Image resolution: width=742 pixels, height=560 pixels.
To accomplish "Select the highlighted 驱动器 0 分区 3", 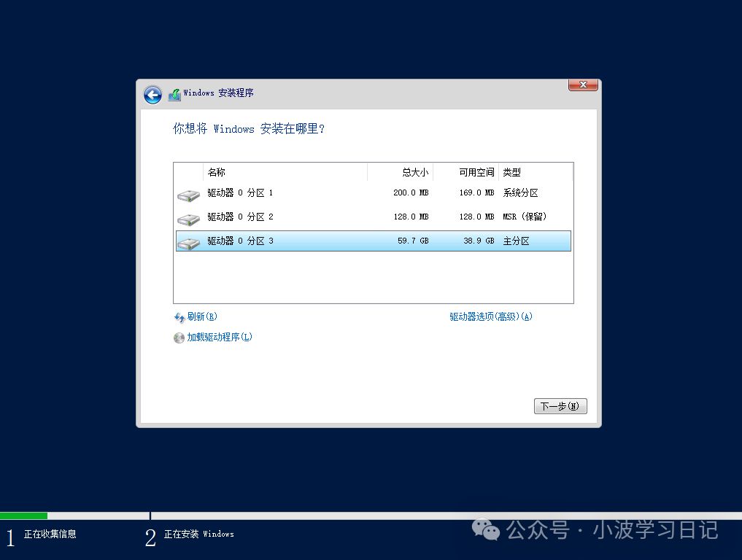I will (x=292, y=241).
